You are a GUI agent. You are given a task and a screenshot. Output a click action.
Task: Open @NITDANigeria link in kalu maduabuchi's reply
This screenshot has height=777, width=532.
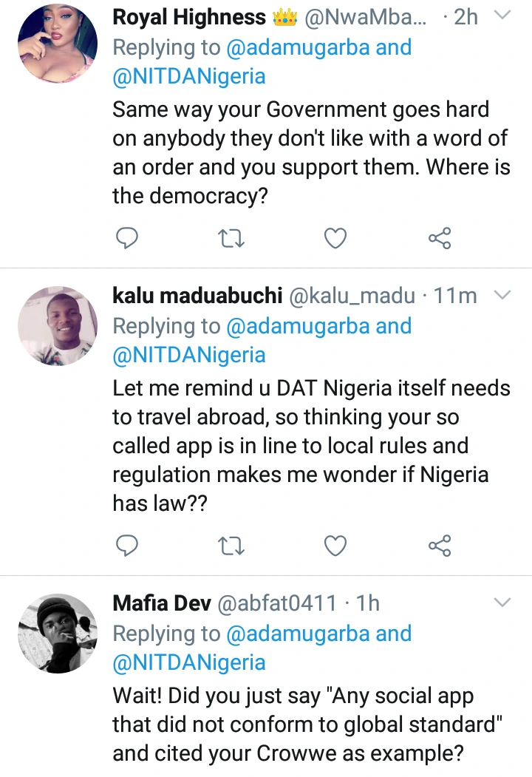click(x=188, y=355)
